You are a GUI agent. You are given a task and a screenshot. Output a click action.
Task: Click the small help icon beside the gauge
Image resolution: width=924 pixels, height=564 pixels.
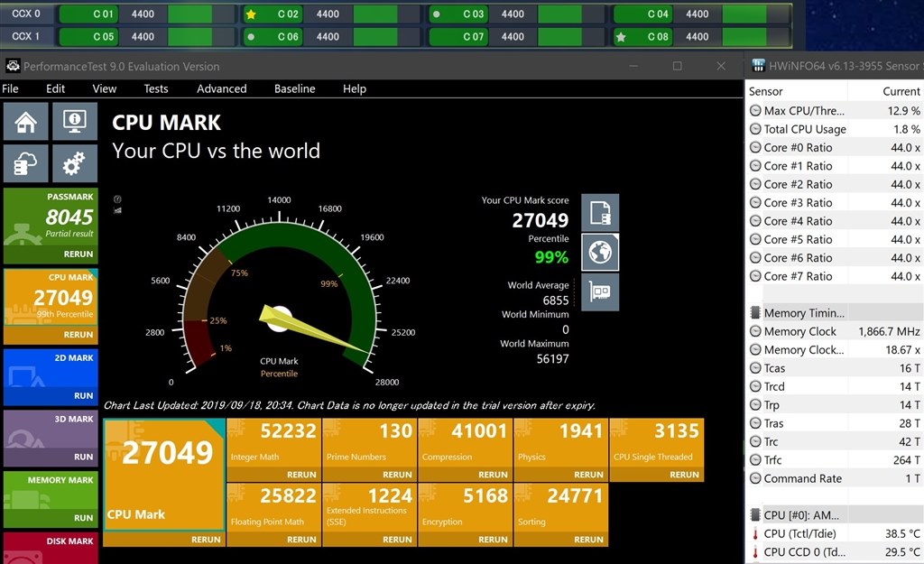click(117, 199)
